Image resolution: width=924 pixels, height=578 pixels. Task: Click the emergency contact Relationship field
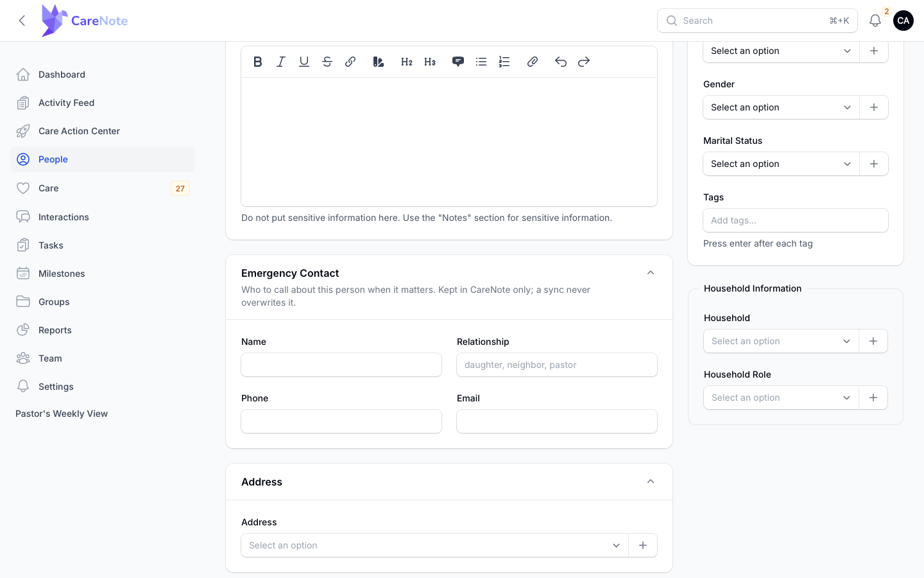[x=557, y=365]
